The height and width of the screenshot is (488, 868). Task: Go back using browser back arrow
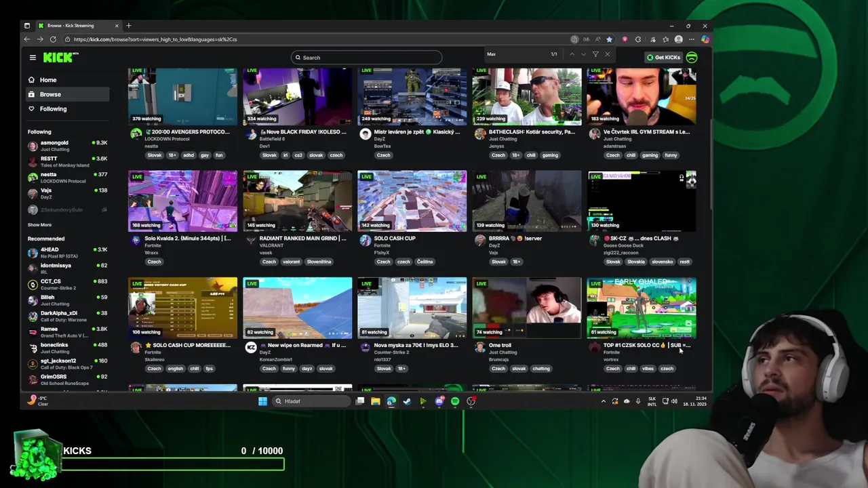click(x=27, y=39)
